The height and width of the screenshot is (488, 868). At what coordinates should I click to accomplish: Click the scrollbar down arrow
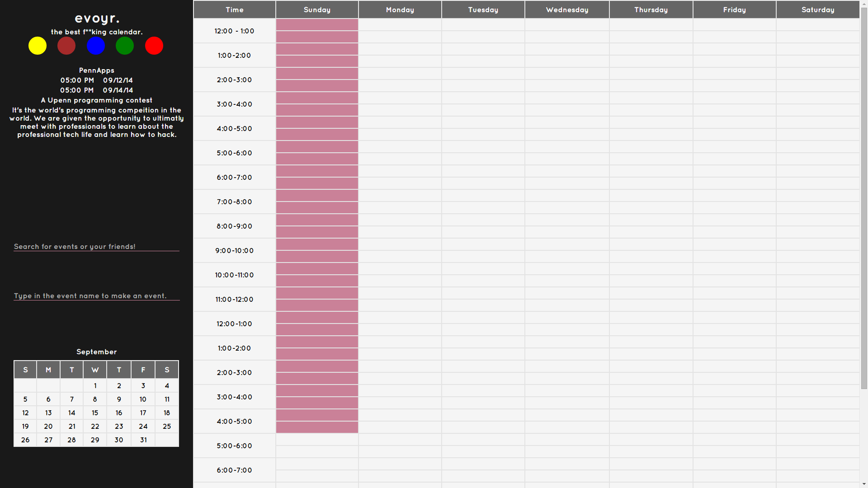click(864, 484)
